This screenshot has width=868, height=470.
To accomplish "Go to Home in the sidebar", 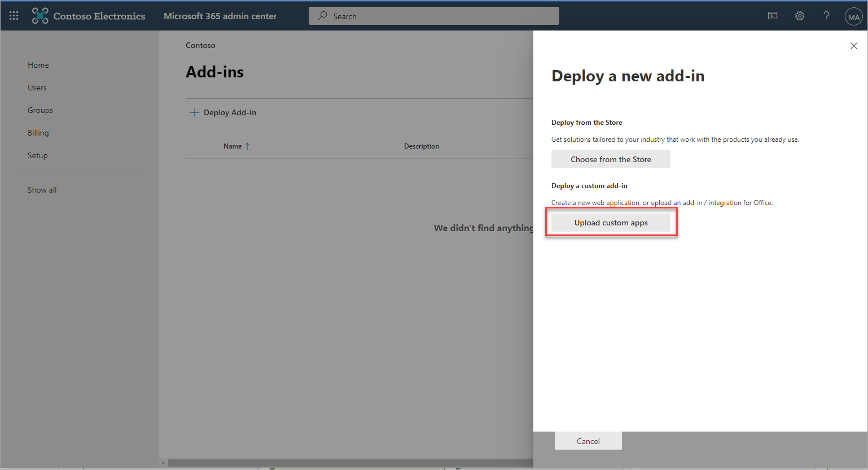I will pos(38,65).
